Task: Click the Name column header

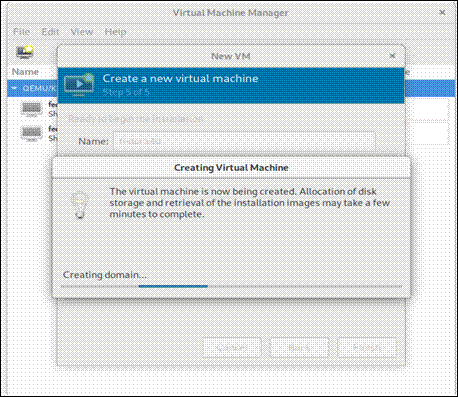Action: [25, 72]
